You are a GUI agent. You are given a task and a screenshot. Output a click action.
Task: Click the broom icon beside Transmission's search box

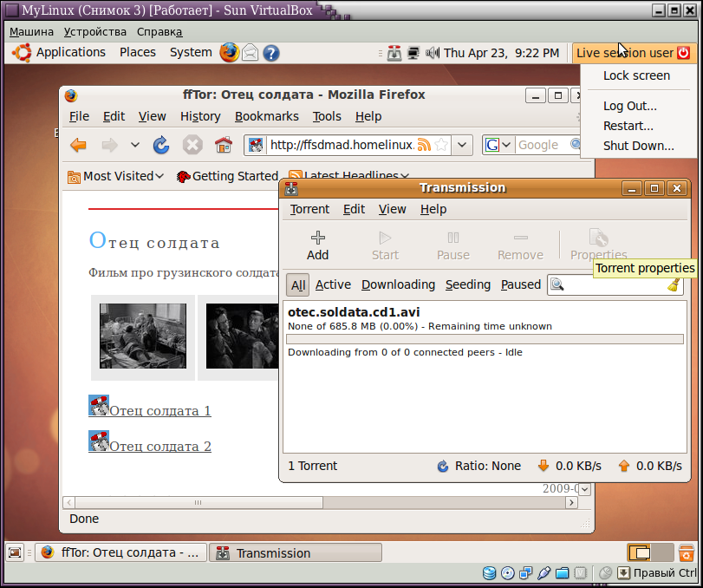(x=674, y=284)
